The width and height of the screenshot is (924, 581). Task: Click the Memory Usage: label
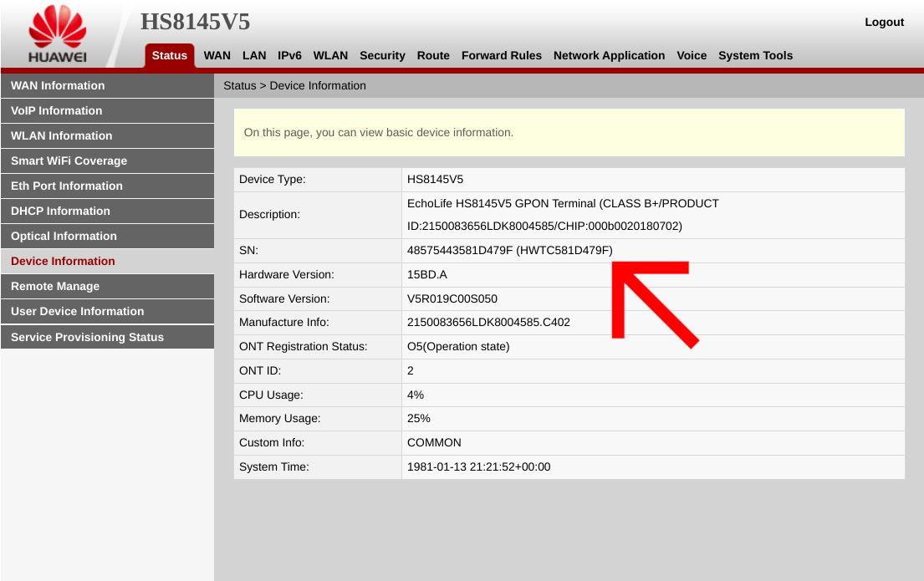click(x=279, y=418)
